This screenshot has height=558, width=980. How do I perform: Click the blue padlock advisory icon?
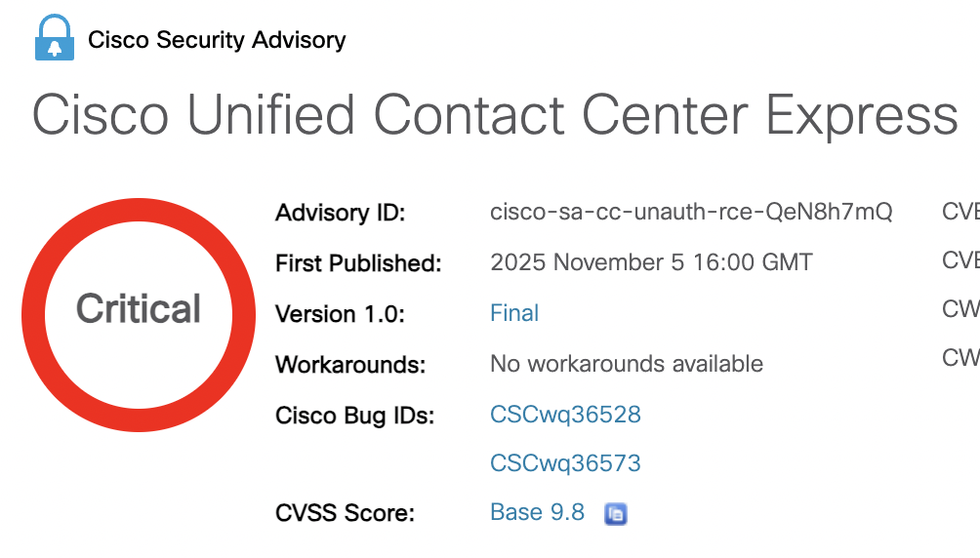54,39
